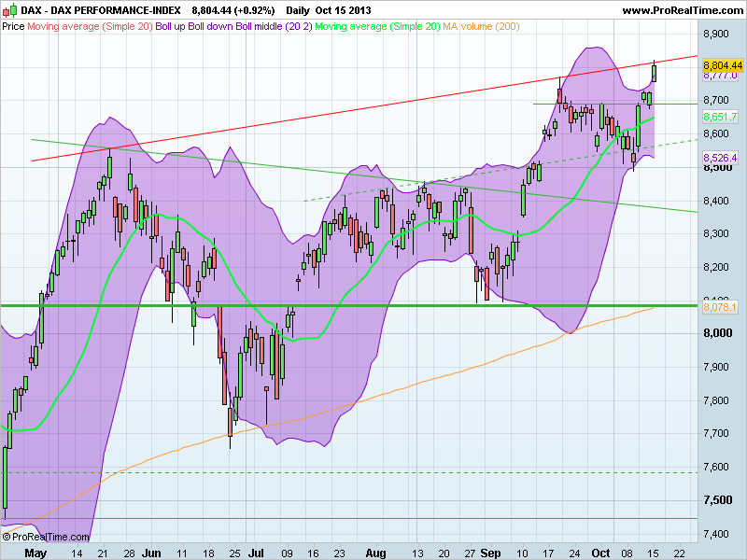Click the last green candle at Oct 15
The image size is (747, 560).
pos(655,73)
